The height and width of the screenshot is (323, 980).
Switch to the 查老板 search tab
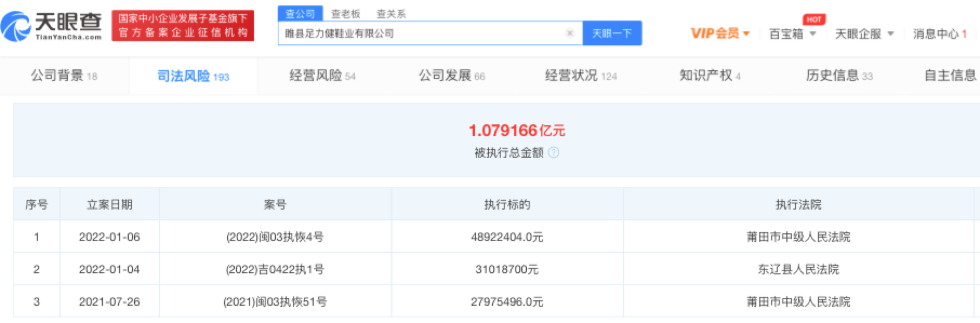[x=346, y=14]
